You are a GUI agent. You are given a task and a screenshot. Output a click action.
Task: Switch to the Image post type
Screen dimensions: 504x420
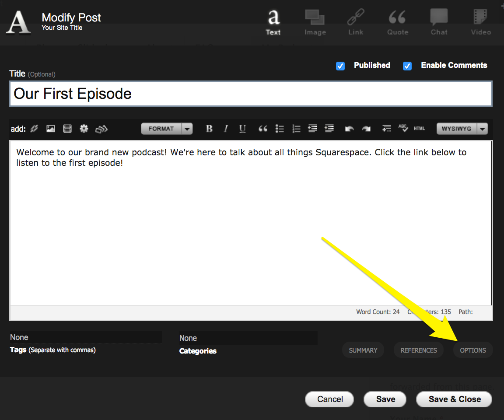(x=315, y=23)
